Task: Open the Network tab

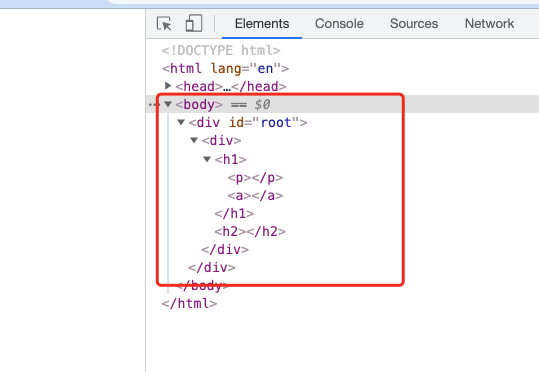Action: coord(490,24)
